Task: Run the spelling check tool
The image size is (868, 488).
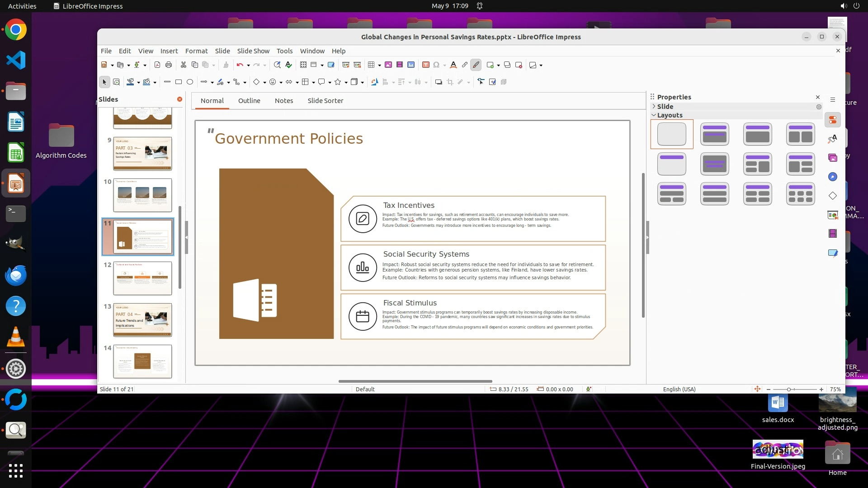Action: tap(288, 65)
